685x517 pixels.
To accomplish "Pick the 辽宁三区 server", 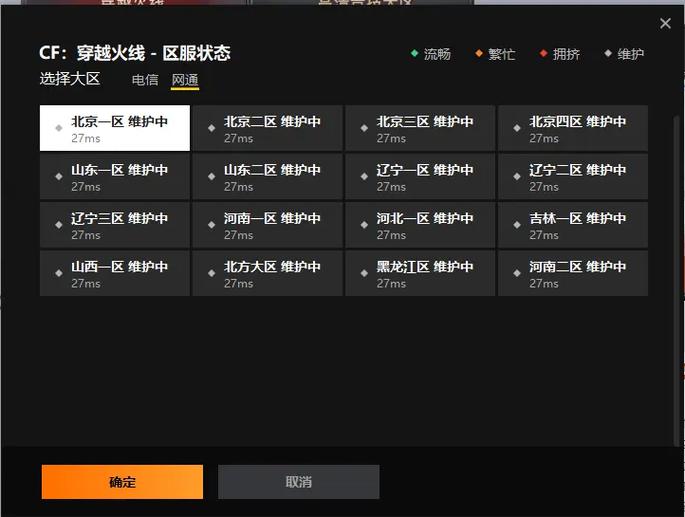I will coord(115,225).
